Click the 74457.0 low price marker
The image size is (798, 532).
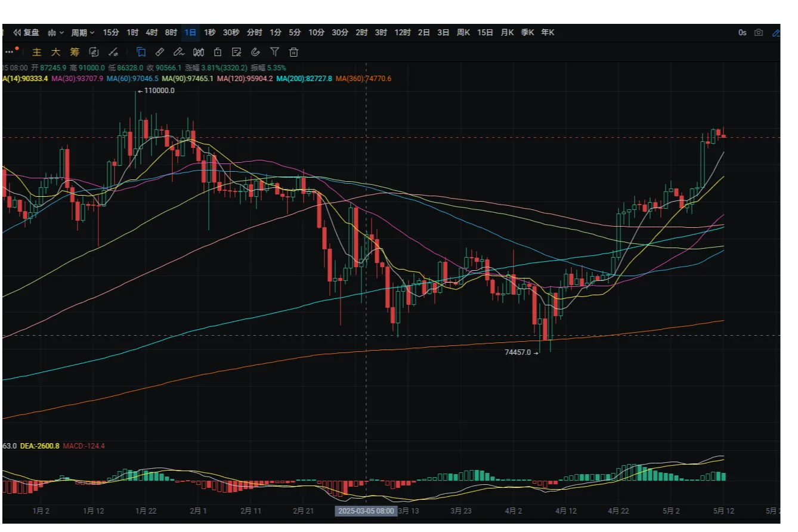point(521,352)
